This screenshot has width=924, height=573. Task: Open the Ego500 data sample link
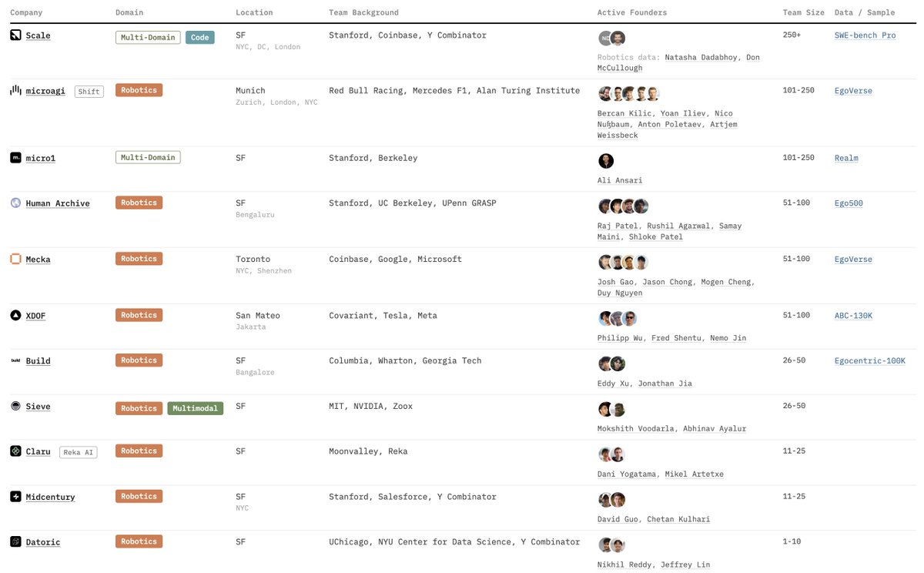pos(849,203)
